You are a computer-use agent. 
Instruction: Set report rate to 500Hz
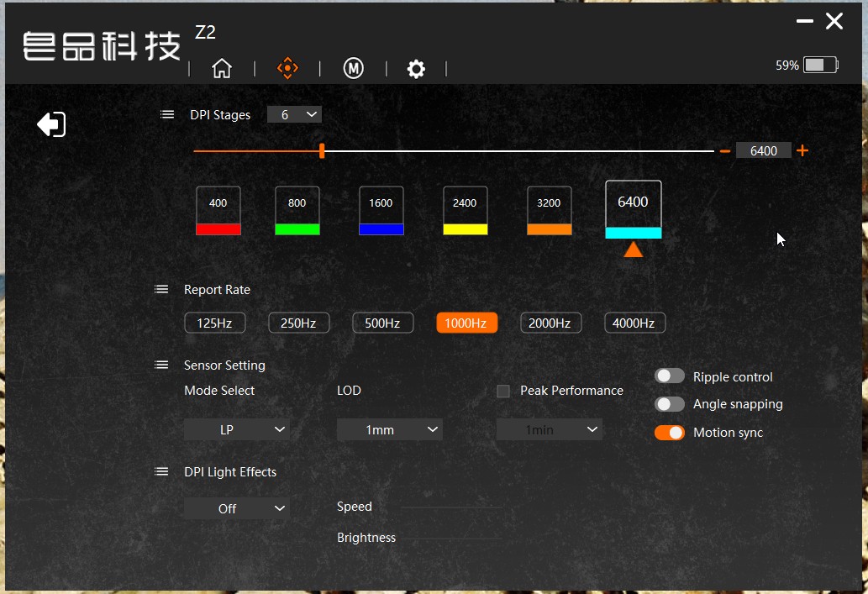pyautogui.click(x=383, y=323)
